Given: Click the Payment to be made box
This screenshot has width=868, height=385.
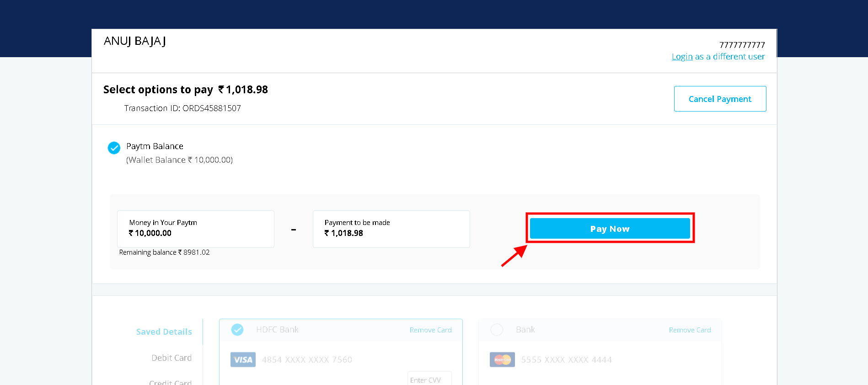Looking at the screenshot, I should 391,229.
